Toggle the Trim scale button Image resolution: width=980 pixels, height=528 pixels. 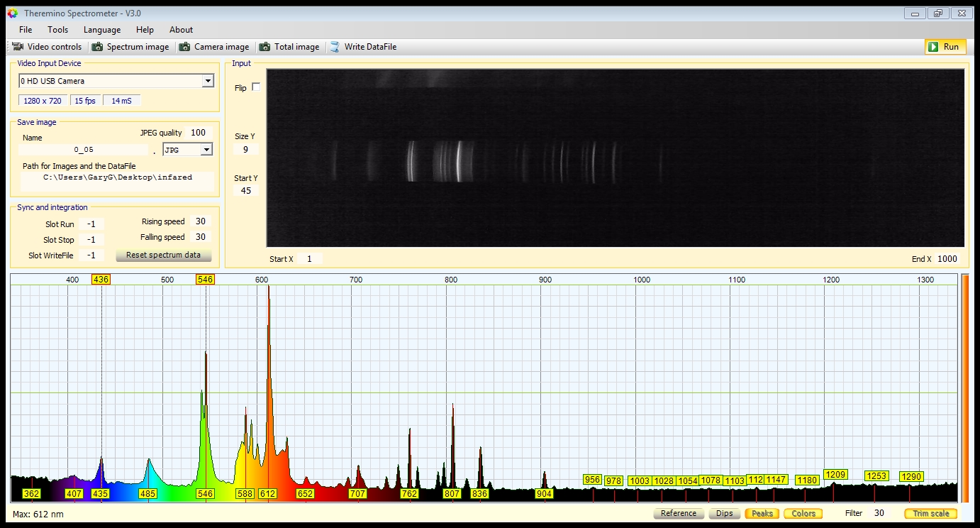tap(930, 513)
